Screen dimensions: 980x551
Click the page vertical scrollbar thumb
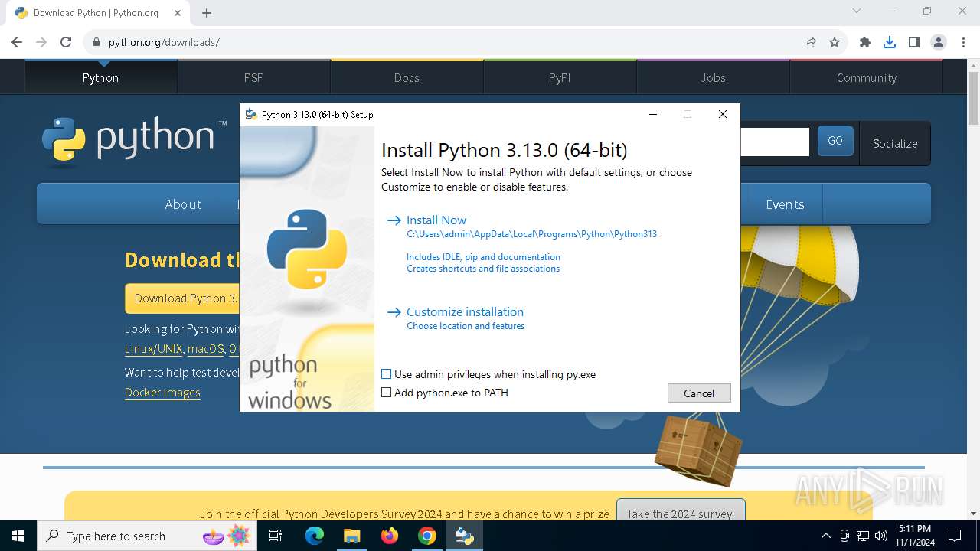(973, 99)
